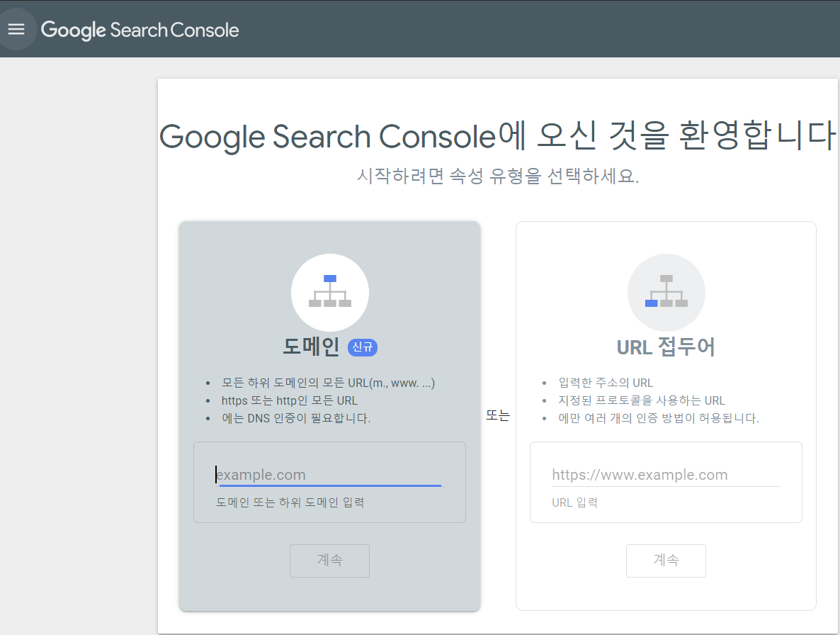Click the 도메인 heading
The height and width of the screenshot is (635, 840).
(311, 347)
